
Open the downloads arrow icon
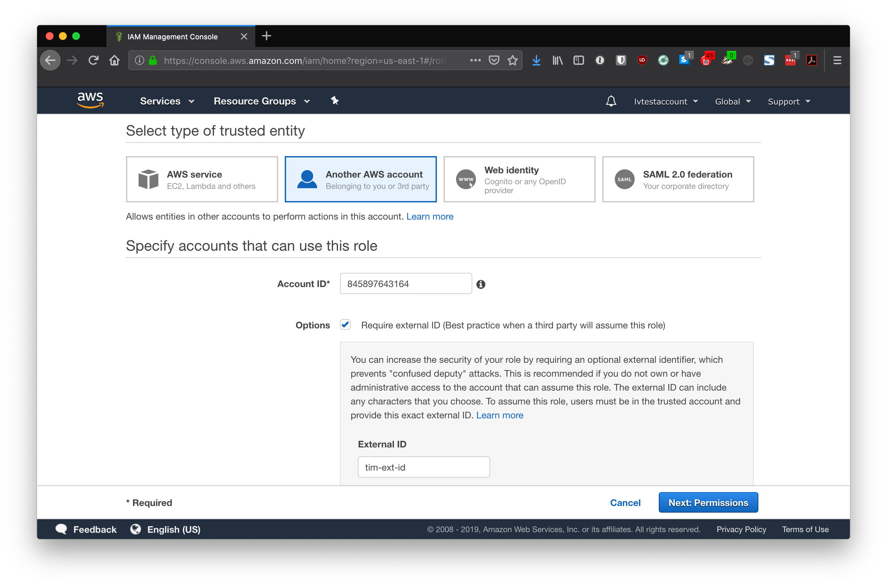pyautogui.click(x=537, y=61)
